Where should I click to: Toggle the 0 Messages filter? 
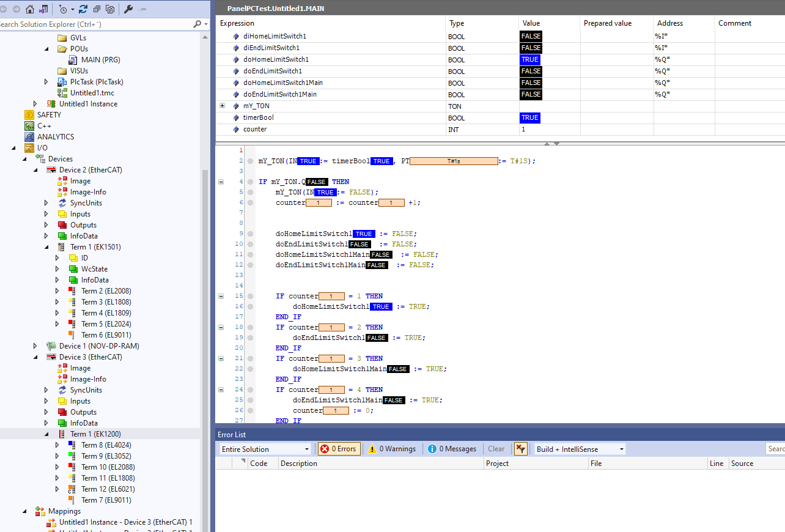(x=451, y=448)
